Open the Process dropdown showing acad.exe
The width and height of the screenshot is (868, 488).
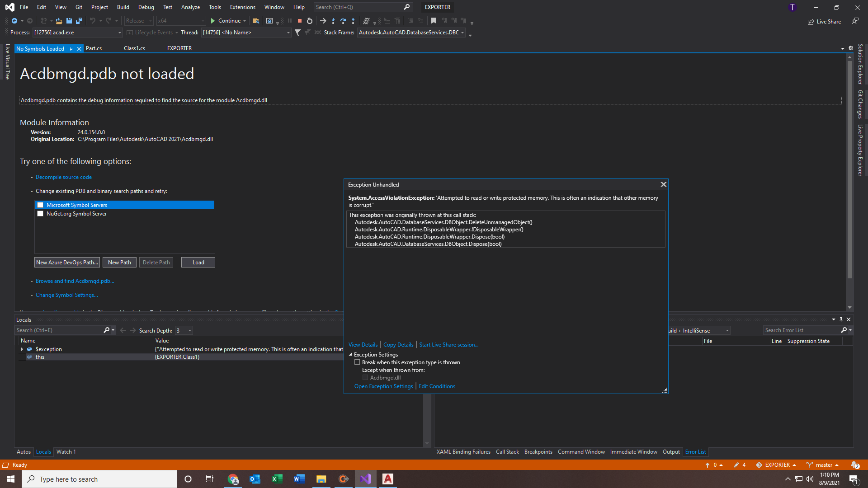pyautogui.click(x=119, y=33)
